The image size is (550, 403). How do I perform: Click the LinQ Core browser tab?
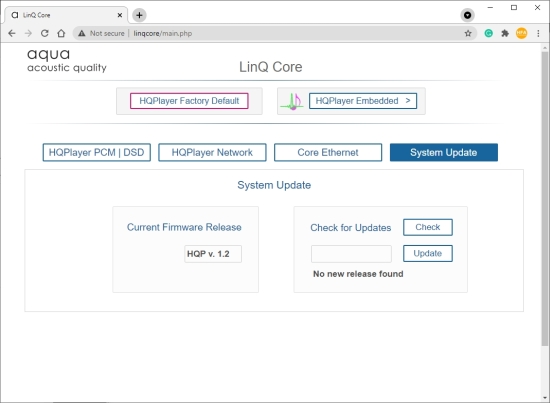(x=66, y=15)
